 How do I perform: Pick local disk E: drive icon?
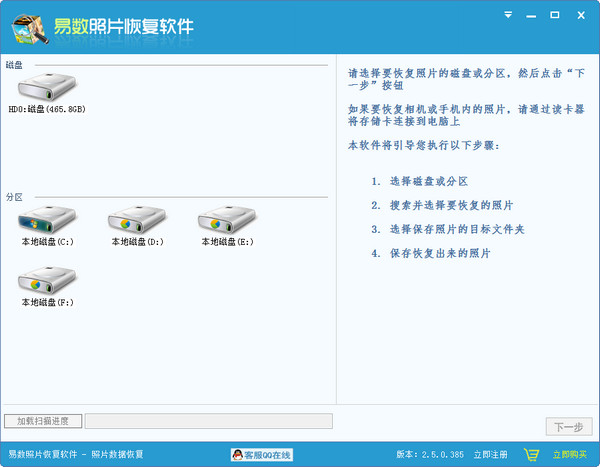(227, 218)
